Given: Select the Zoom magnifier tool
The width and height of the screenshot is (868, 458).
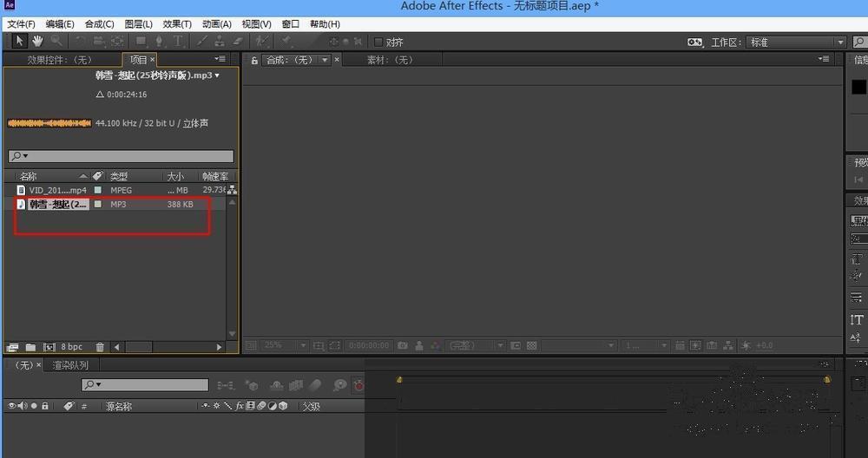Looking at the screenshot, I should point(56,41).
